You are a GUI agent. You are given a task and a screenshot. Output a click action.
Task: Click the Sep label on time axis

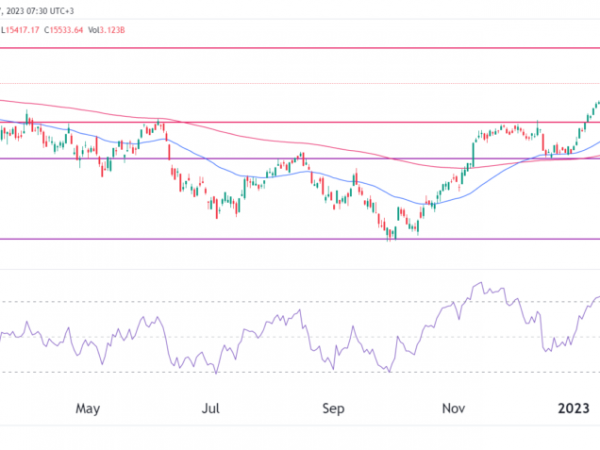tap(333, 408)
